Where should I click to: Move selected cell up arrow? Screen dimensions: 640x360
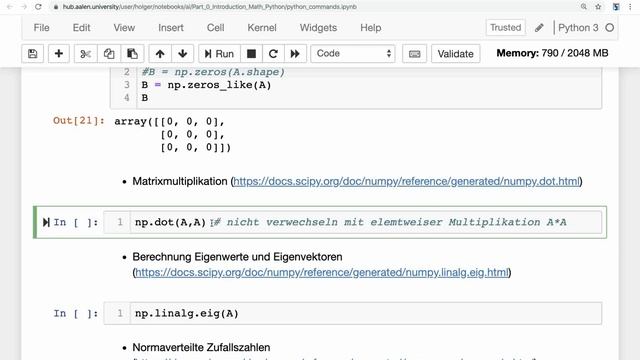(x=160, y=53)
